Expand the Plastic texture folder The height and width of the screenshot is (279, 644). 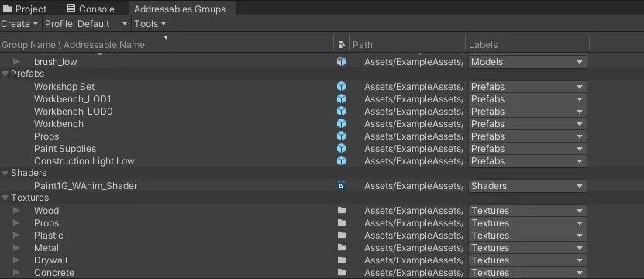(16, 235)
